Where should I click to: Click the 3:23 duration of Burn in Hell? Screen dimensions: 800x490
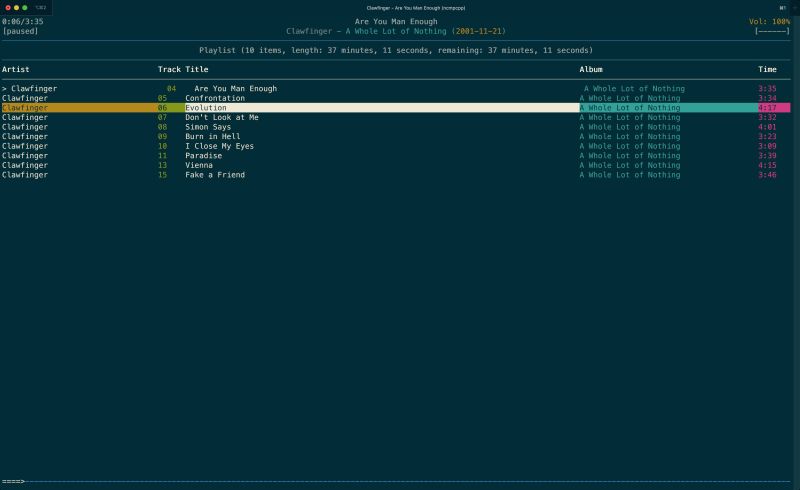coord(767,136)
